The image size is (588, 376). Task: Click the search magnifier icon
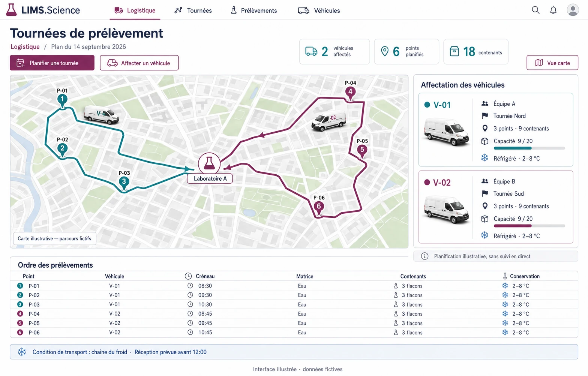coord(535,10)
